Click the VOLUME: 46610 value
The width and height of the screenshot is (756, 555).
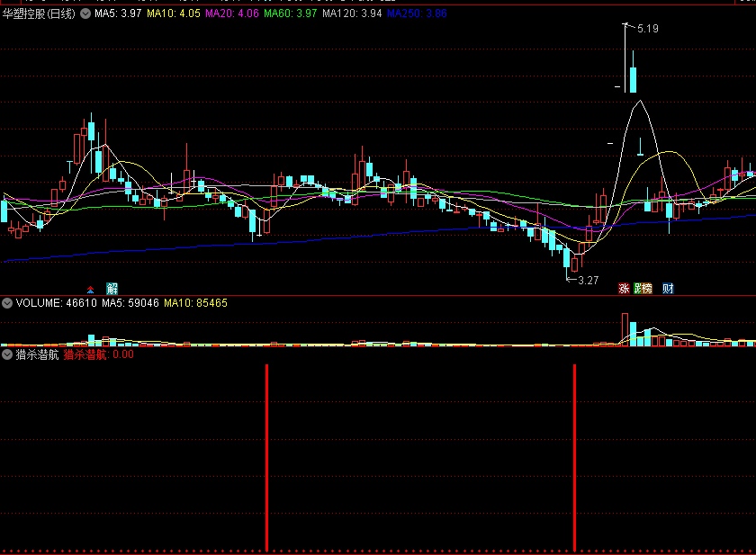click(x=57, y=303)
